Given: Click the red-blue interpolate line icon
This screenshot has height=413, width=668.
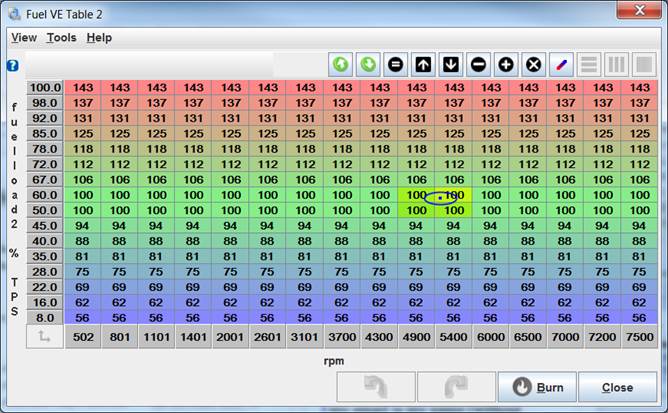Looking at the screenshot, I should click(x=562, y=64).
